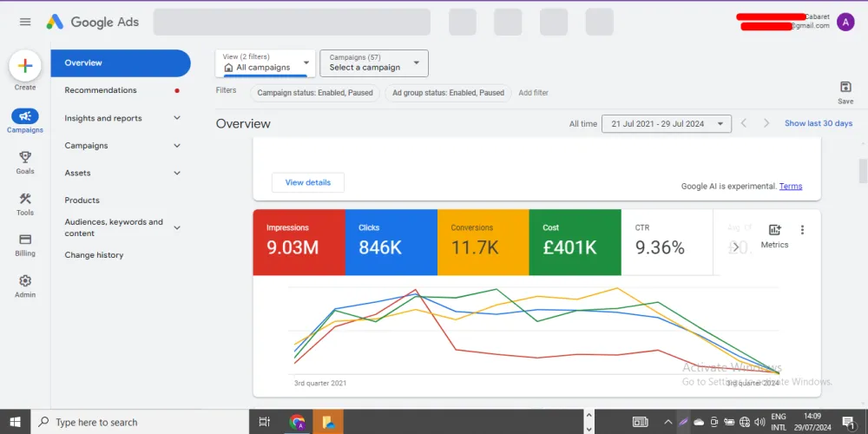The image size is (868, 434).
Task: Open the OneDrive cloud tray icon
Action: click(x=699, y=422)
